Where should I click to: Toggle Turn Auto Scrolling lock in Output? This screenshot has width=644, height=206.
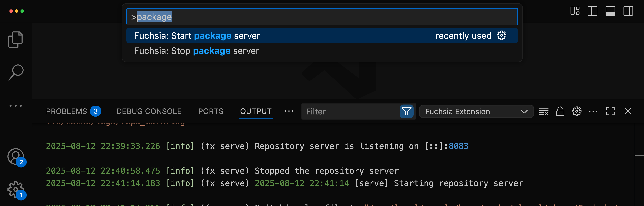pos(560,112)
